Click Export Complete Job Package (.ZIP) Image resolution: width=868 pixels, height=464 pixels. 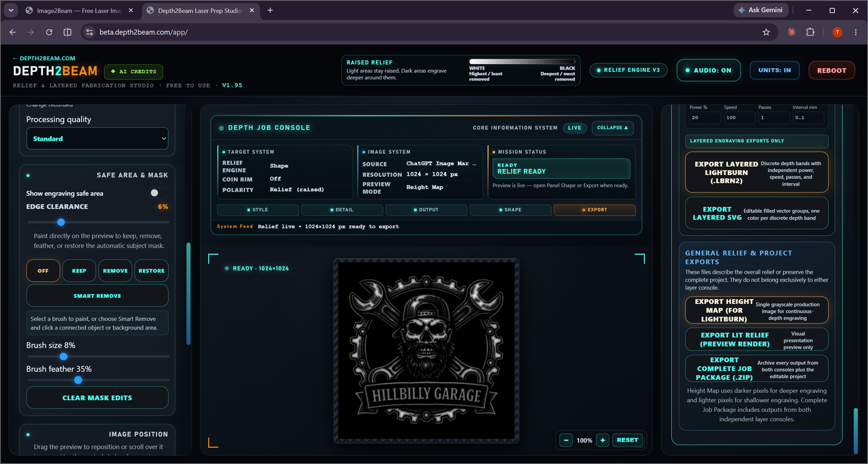pyautogui.click(x=756, y=368)
